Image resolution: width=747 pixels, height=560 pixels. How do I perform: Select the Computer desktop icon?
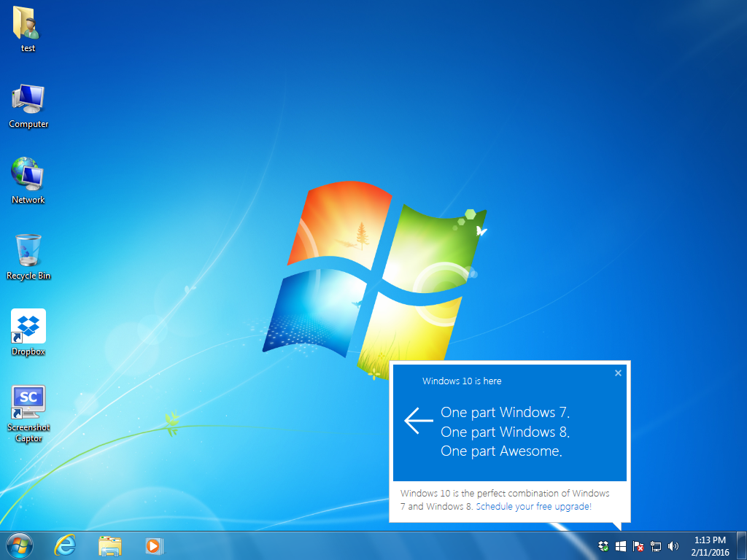click(28, 106)
